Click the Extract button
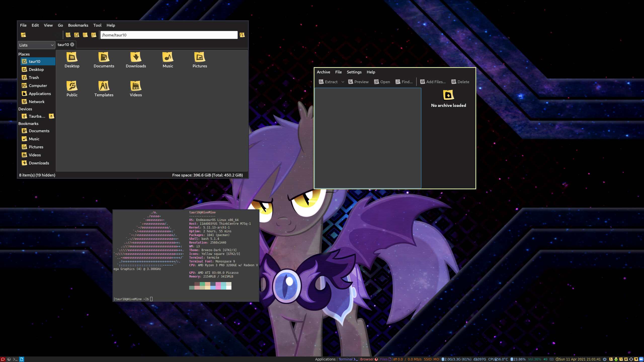Viewport: 644px width, 362px height. [x=328, y=82]
